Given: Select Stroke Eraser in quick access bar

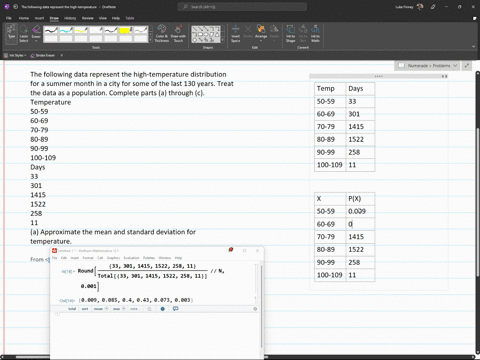Looking at the screenshot, I should [x=43, y=55].
